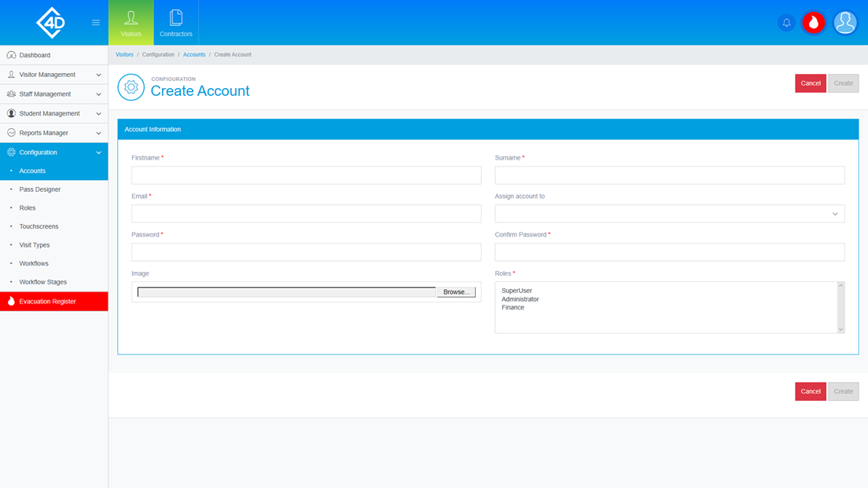Open the Evacuation Register
The width and height of the screenshot is (868, 488).
[x=54, y=302]
